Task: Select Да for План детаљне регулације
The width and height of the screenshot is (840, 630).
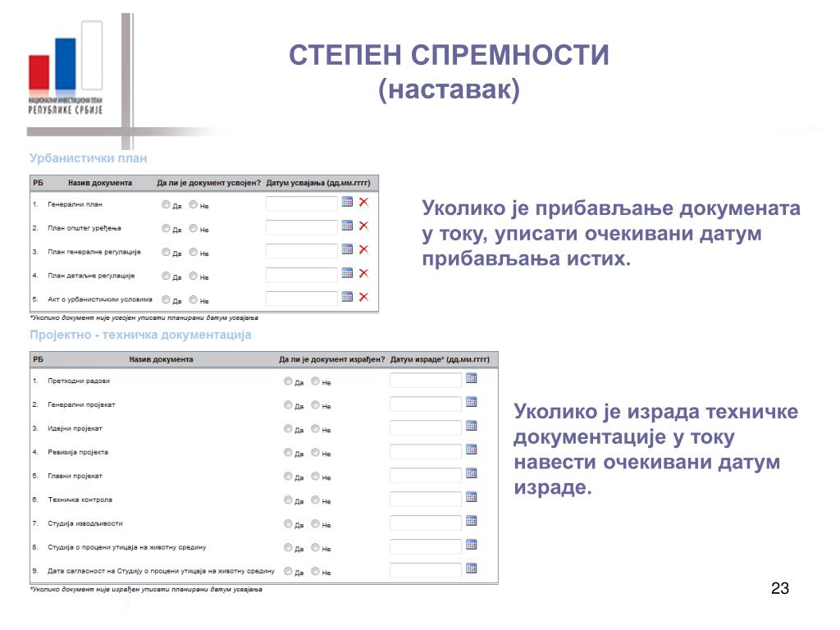Action: point(166,276)
